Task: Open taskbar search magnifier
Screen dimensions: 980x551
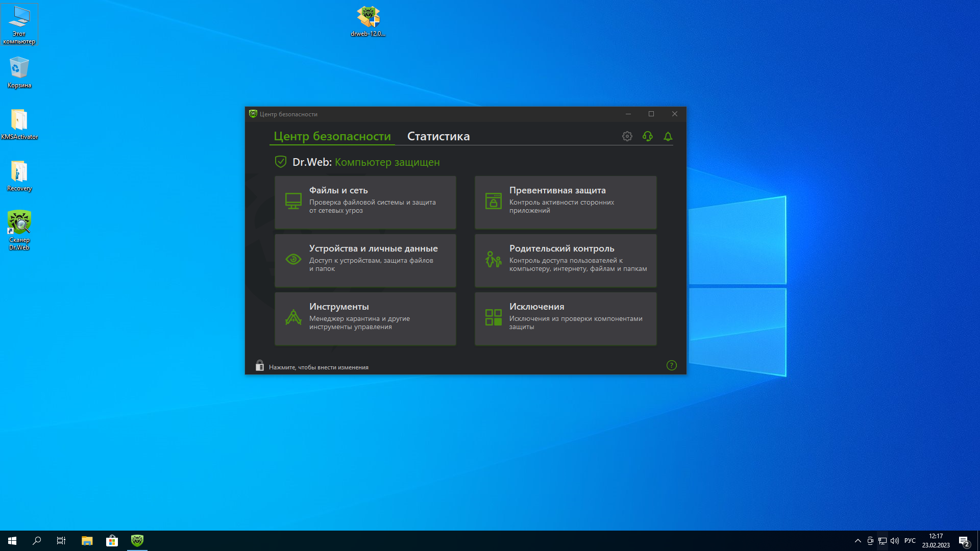Action: tap(37, 541)
